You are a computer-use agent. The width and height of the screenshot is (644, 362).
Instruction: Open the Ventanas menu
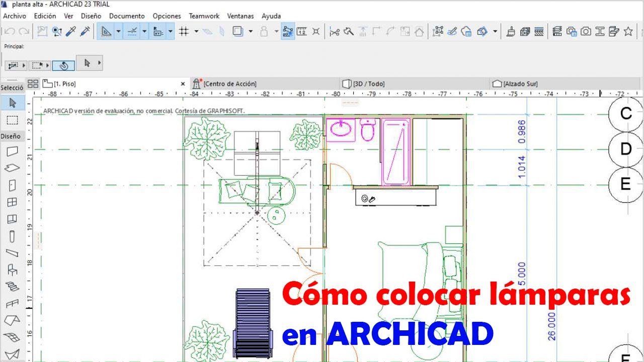click(x=240, y=16)
